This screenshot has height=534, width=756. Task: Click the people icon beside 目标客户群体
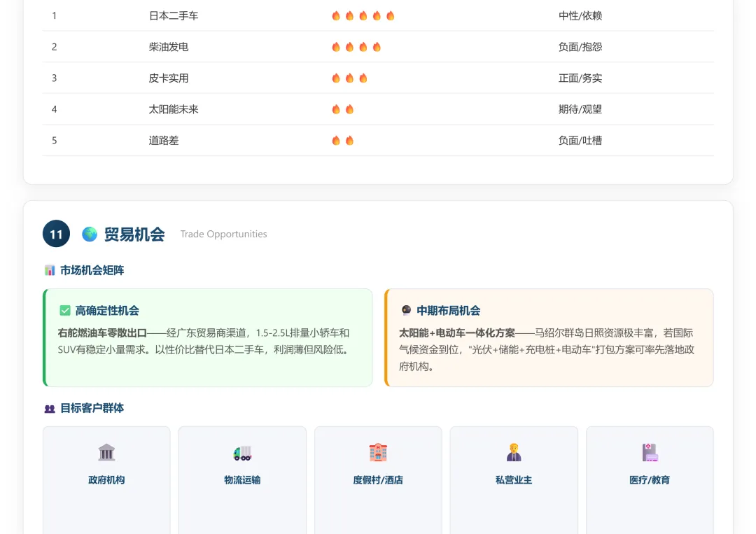click(50, 409)
